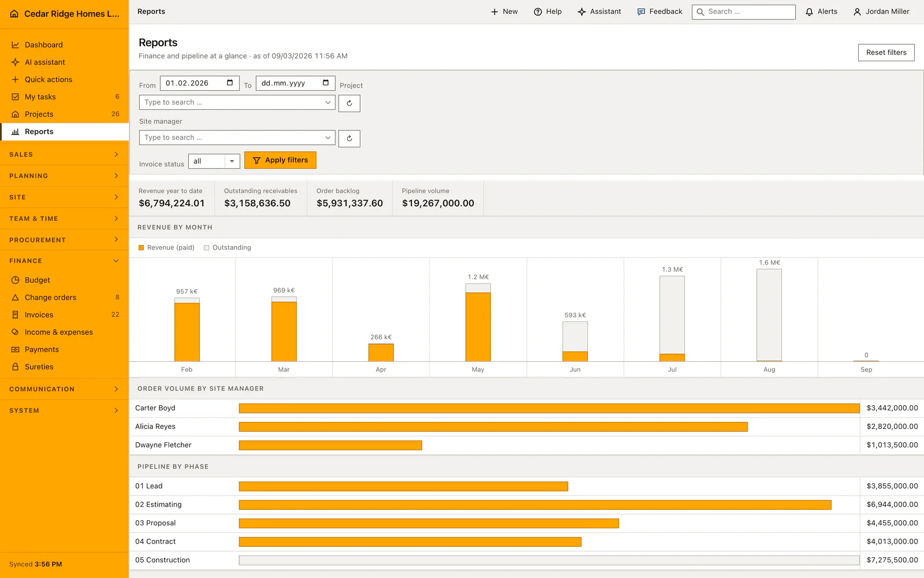Click the Quick actions plus icon
Image resolution: width=924 pixels, height=578 pixels.
click(x=16, y=80)
